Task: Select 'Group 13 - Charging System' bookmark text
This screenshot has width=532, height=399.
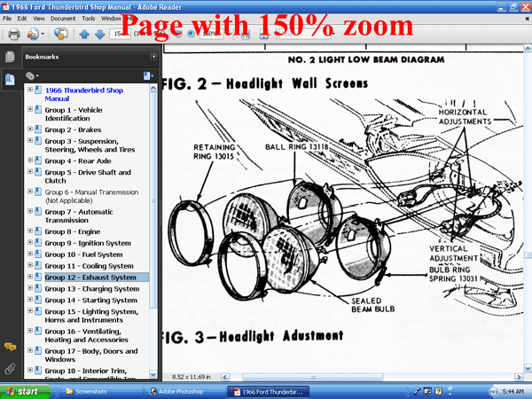Action: [92, 289]
